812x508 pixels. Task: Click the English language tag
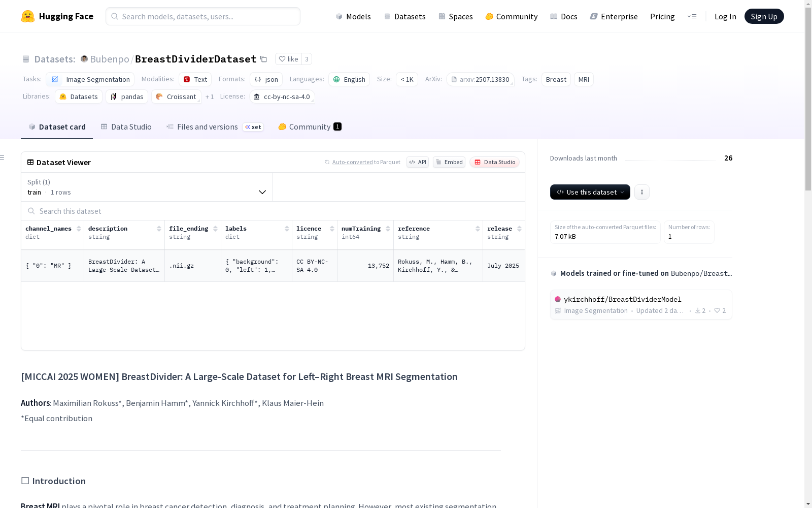click(349, 79)
